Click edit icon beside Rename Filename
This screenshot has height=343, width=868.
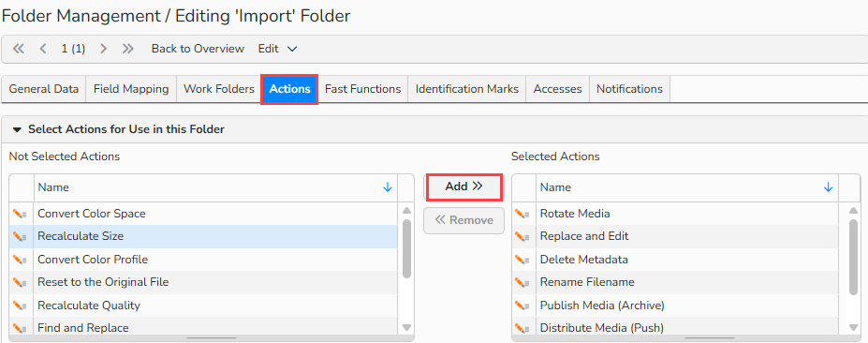click(x=522, y=283)
